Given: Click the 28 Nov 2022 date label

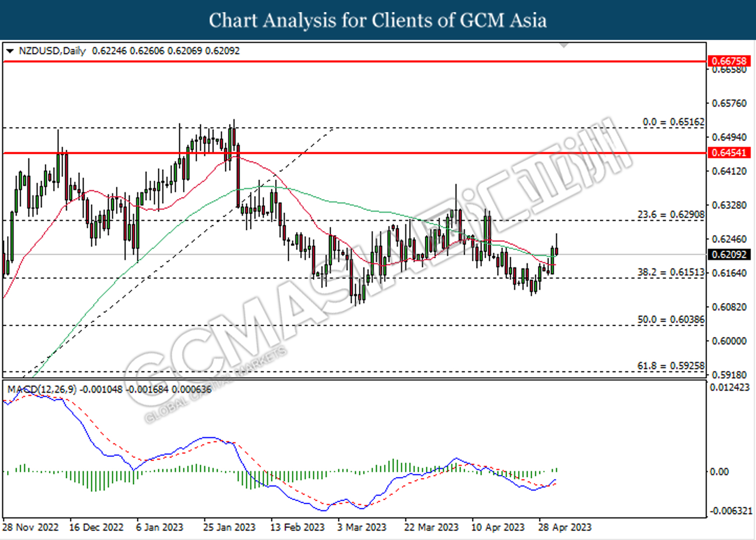Looking at the screenshot, I should click(31, 527).
